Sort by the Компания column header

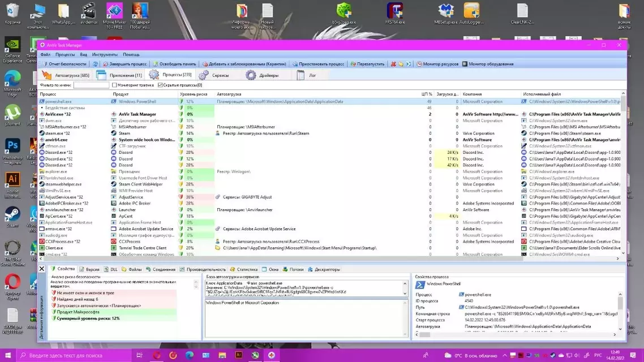(x=490, y=94)
